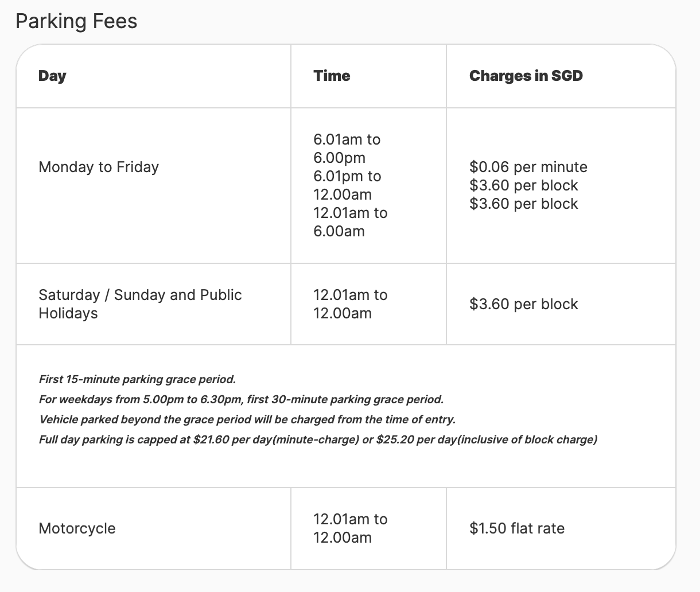Screen dimensions: 700x592
Task: Click the Parking Fees heading
Action: click(x=76, y=21)
